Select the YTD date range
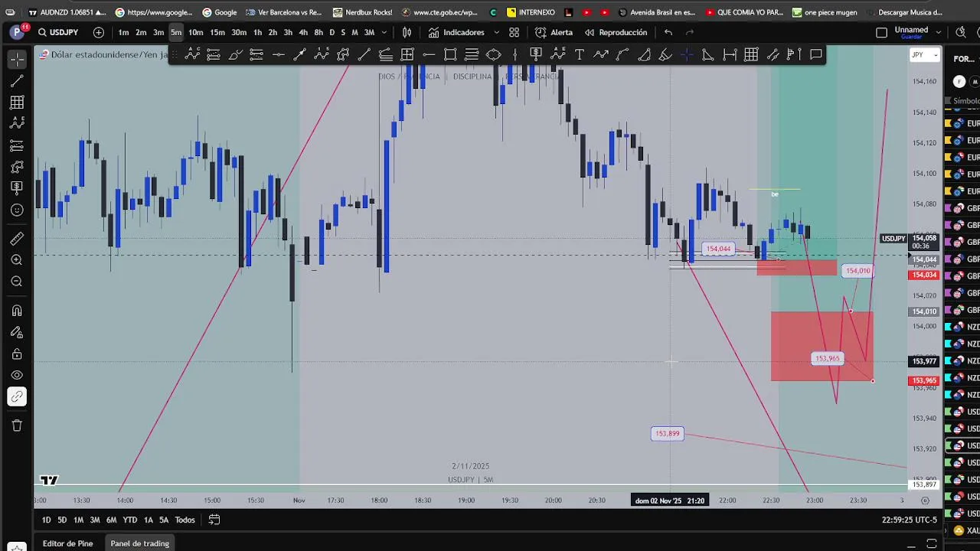Image resolution: width=980 pixels, height=551 pixels. (x=130, y=520)
